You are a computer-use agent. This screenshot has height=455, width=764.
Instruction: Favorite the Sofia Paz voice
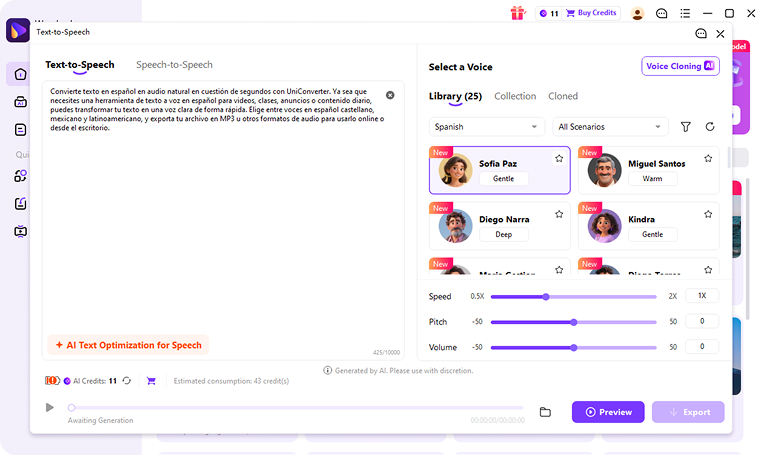pyautogui.click(x=559, y=158)
